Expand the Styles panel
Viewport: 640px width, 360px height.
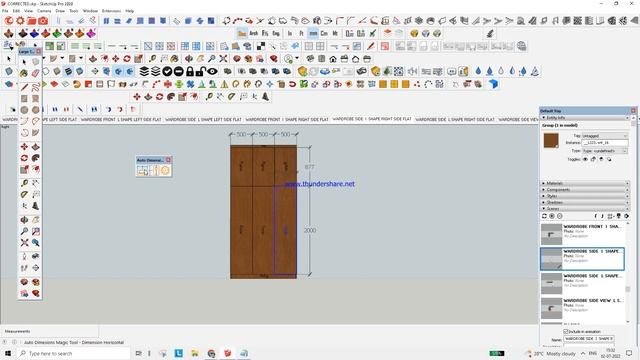click(585, 196)
